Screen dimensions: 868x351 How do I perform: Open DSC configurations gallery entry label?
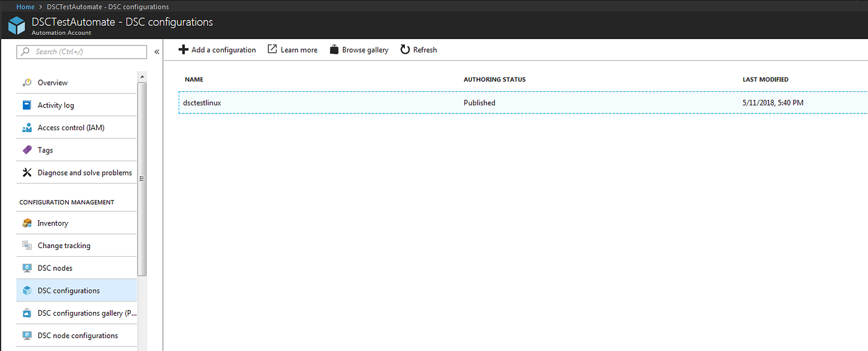87,313
